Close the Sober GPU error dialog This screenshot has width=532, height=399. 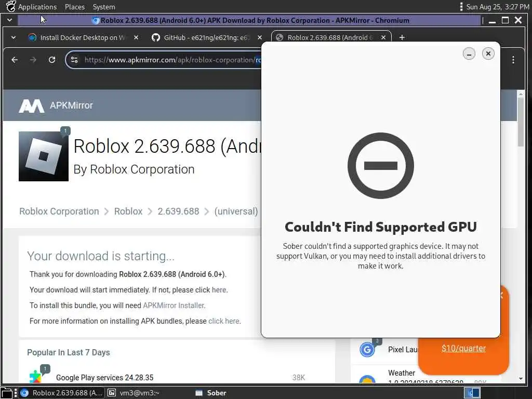click(x=488, y=54)
